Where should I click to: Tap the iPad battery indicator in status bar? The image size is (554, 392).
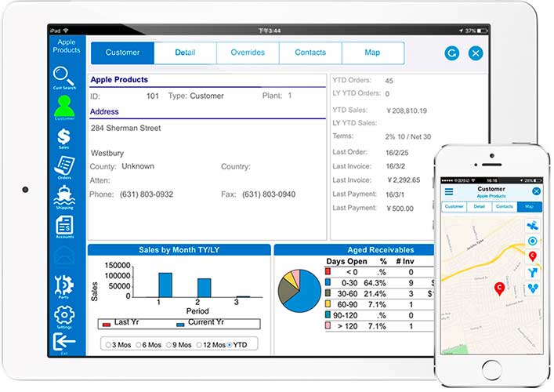pyautogui.click(x=482, y=31)
